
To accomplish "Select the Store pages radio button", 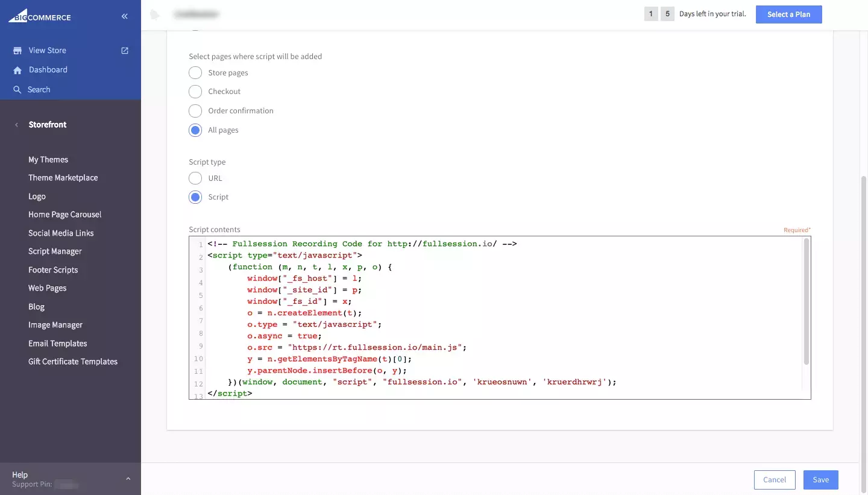I will pyautogui.click(x=195, y=73).
